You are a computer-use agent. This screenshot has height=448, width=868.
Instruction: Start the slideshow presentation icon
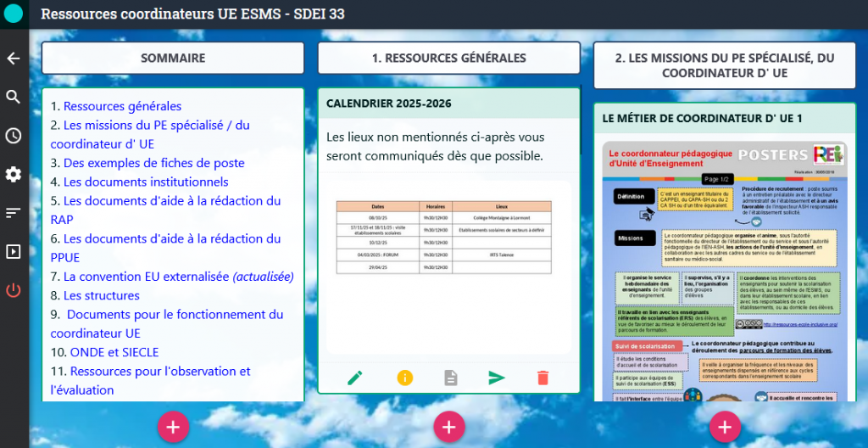pos(14,251)
